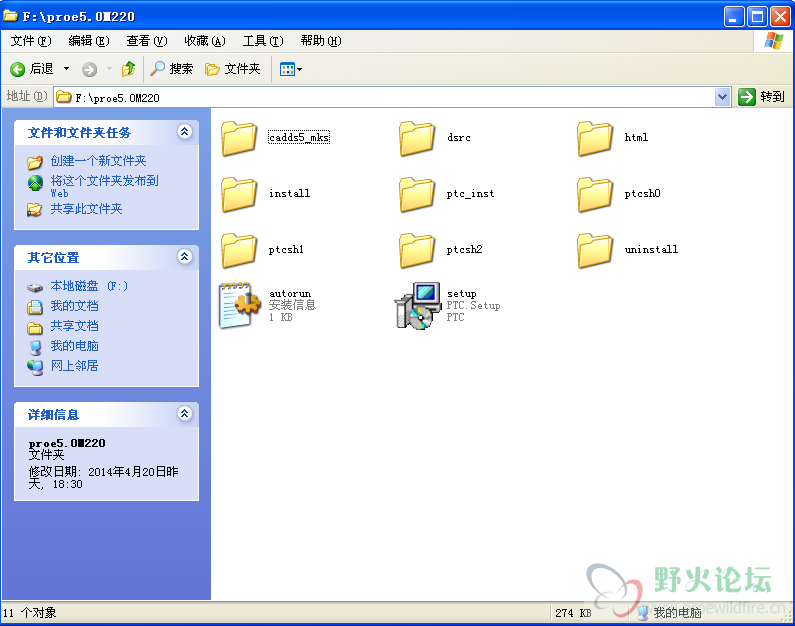Viewport: 795px width, 626px height.
Task: Open the Views icon in toolbar
Action: click(287, 69)
